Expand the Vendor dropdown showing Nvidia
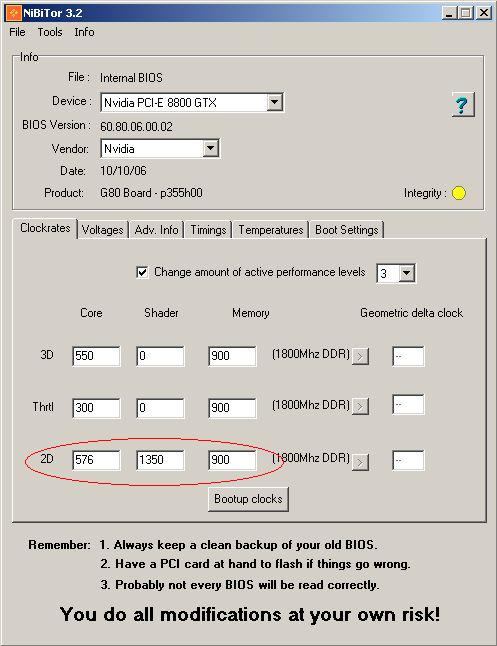 coord(211,148)
